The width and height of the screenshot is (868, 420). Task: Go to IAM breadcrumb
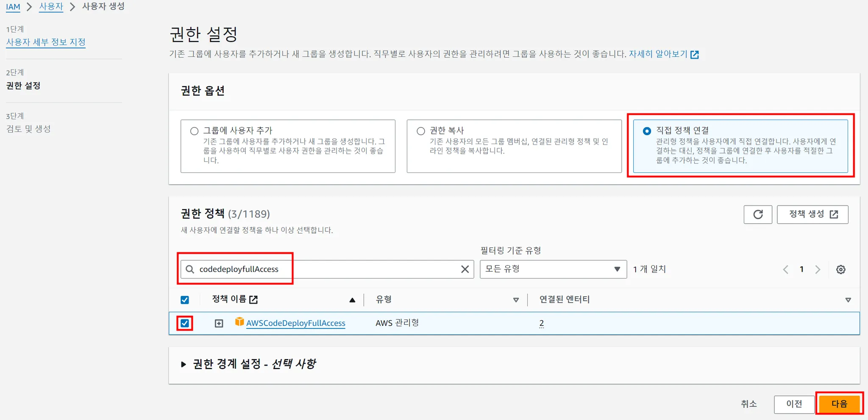point(13,7)
